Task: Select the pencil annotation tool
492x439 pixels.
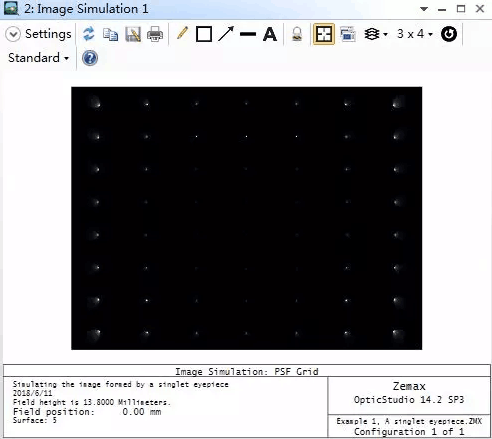Action: (x=182, y=33)
